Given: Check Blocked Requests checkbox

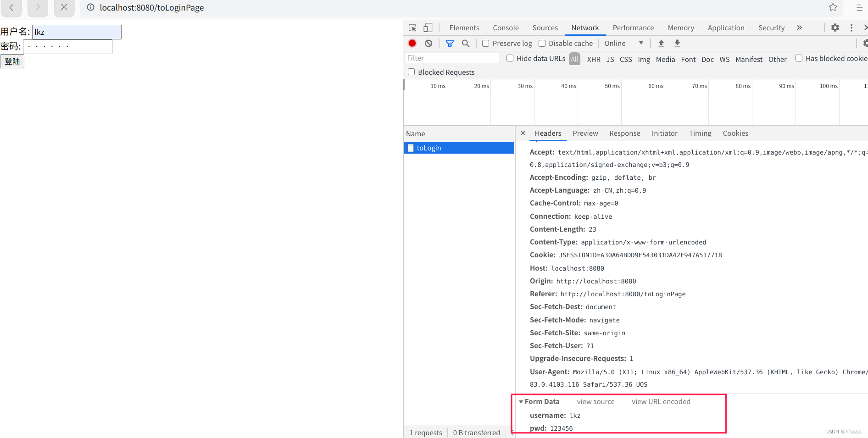Looking at the screenshot, I should 411,72.
